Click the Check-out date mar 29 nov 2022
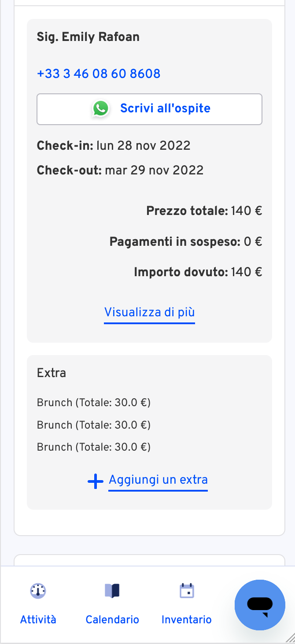The height and width of the screenshot is (644, 295). (154, 170)
